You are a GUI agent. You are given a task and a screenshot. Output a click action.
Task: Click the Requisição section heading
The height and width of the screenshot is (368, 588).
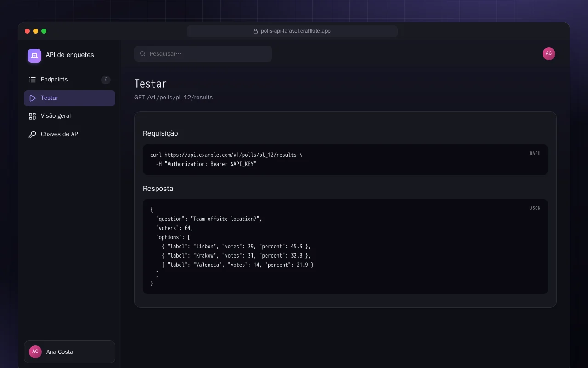click(x=160, y=133)
